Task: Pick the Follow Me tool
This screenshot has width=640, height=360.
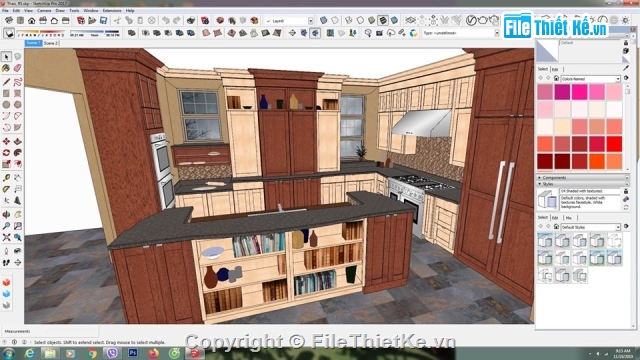Action: coord(18,153)
